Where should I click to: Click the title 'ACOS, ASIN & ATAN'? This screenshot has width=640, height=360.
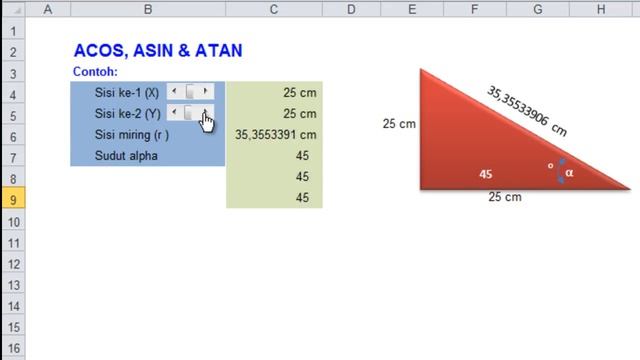(x=158, y=51)
